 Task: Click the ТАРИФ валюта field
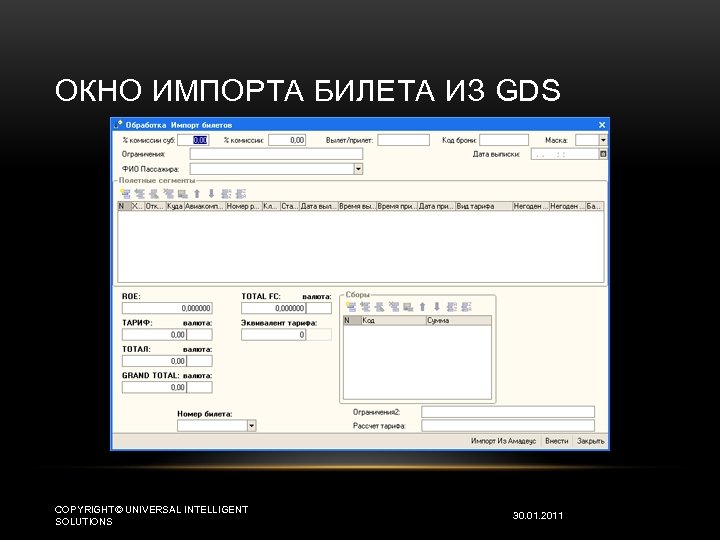click(x=200, y=335)
